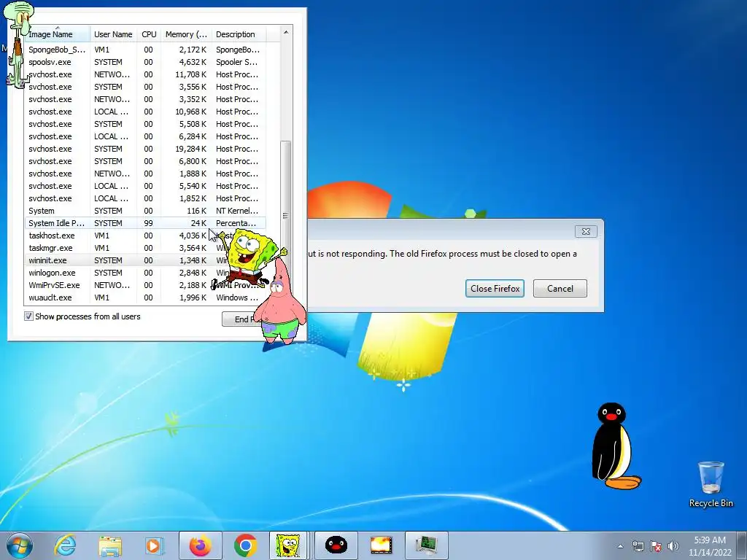The height and width of the screenshot is (560, 747).
Task: Select the spoolsv.exe process
Action: [x=145, y=62]
